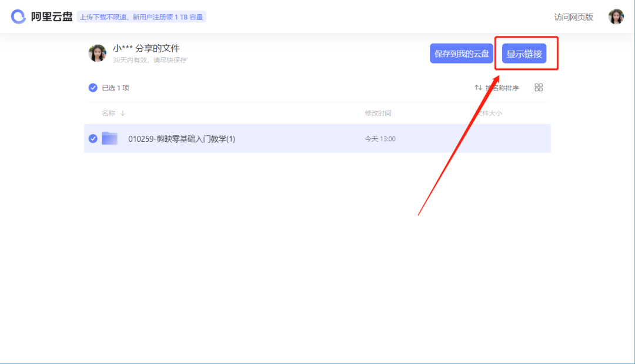Click the 30天内有效，请尽快保存 notice text
The height and width of the screenshot is (364, 635).
coord(149,60)
